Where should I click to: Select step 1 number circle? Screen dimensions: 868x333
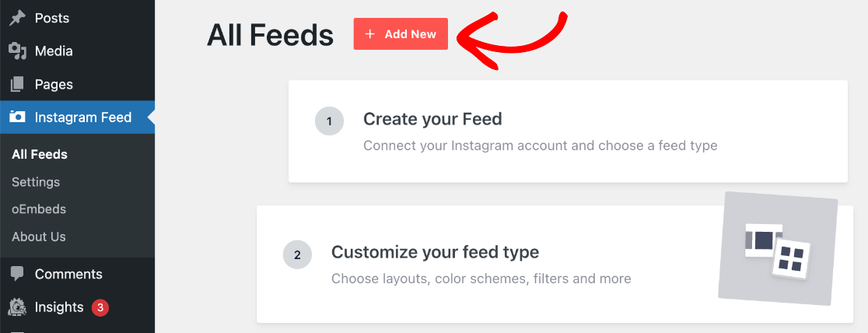pos(329,121)
